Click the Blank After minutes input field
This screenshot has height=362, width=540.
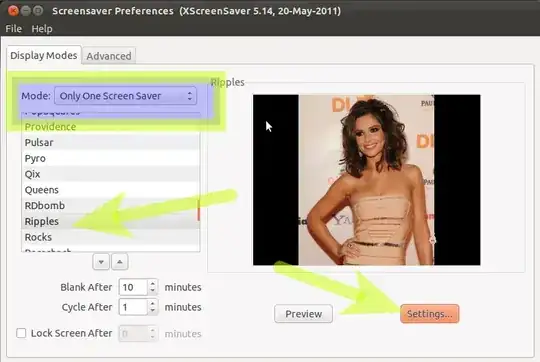click(133, 287)
